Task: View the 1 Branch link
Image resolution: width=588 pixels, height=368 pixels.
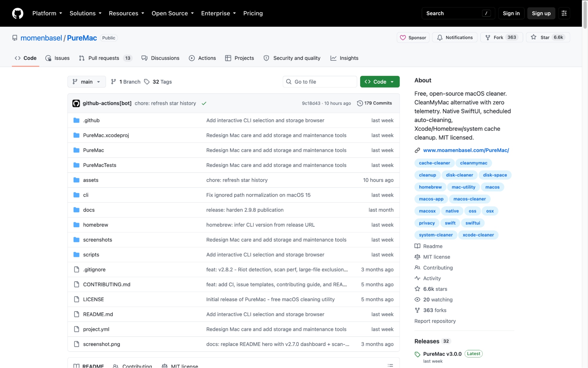Action: pos(126,82)
